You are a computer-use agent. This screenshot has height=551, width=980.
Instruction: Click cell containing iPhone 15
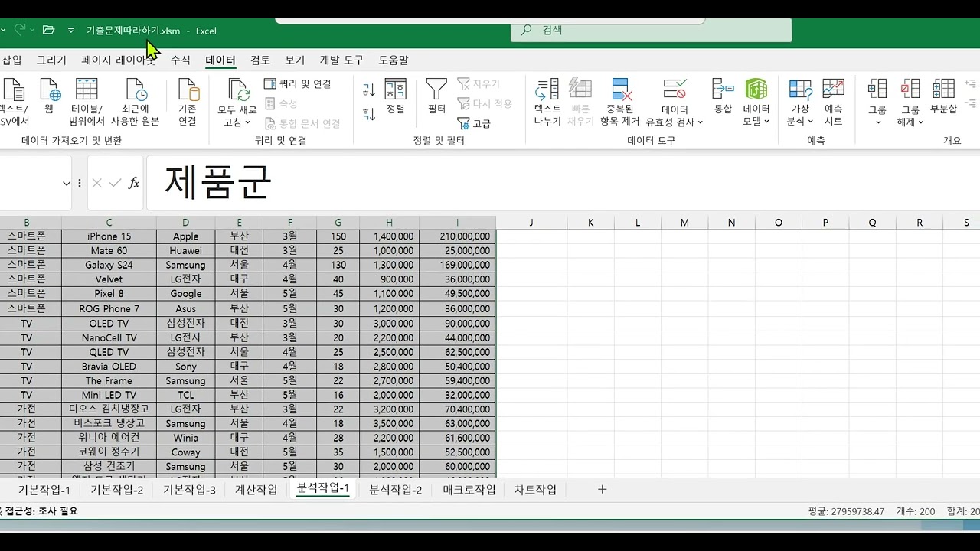point(109,236)
